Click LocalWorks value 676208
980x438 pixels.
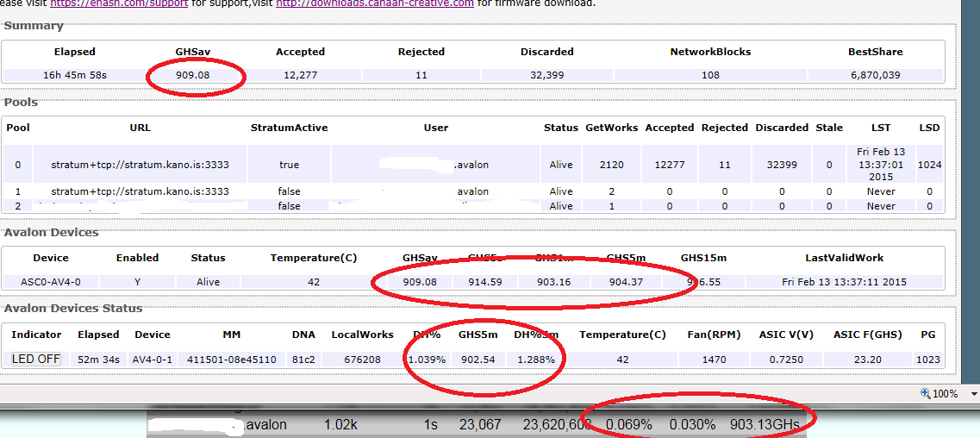[363, 360]
